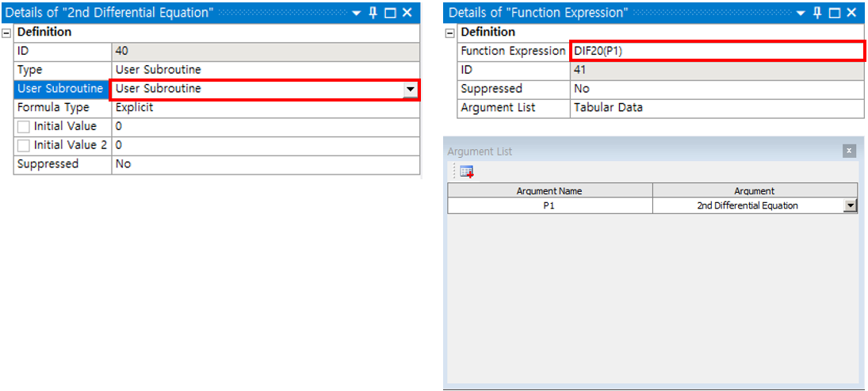Pin the "2nd Differential Equation" details panel
Screen dimensions: 868x391
coord(373,13)
